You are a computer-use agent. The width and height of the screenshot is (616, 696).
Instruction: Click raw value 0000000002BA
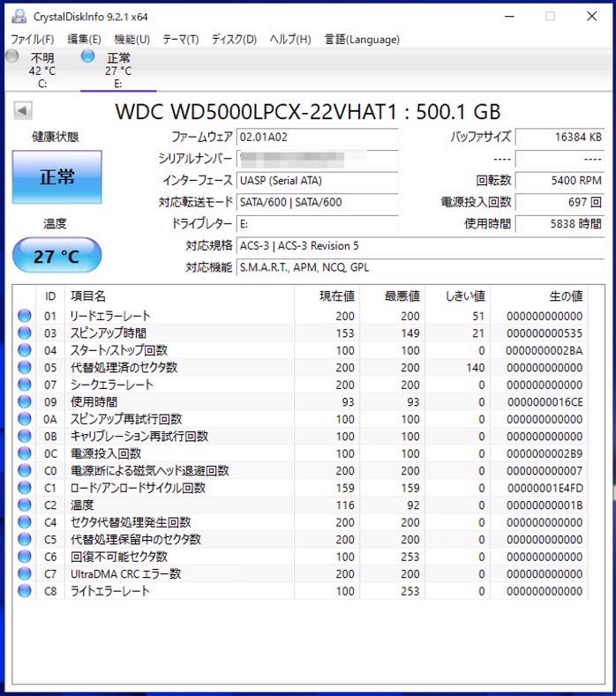coord(544,351)
